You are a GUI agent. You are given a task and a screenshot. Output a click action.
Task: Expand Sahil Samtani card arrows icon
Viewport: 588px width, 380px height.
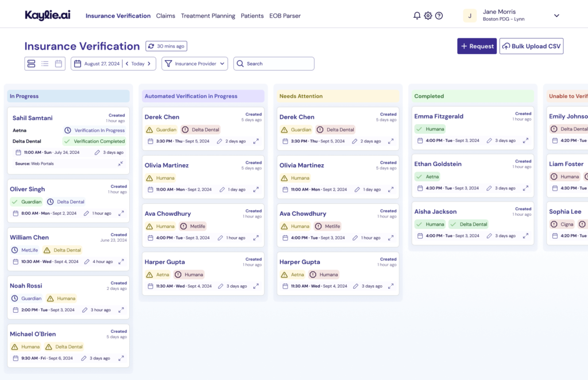tap(121, 164)
